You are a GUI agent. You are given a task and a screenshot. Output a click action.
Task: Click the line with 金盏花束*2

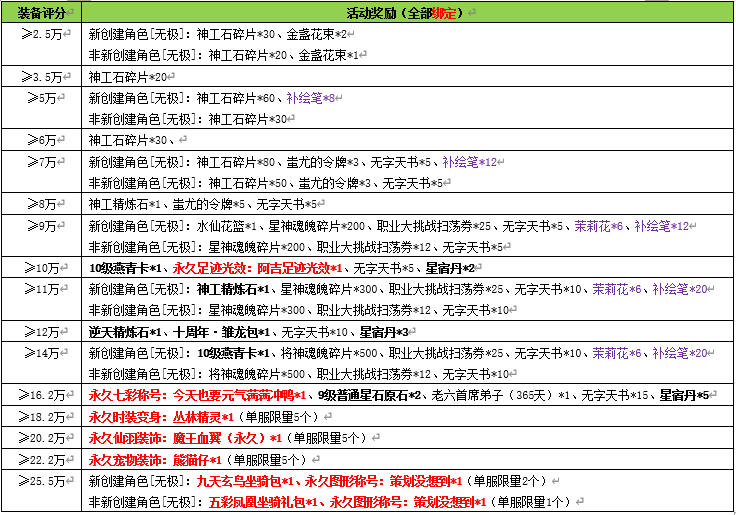(218, 34)
